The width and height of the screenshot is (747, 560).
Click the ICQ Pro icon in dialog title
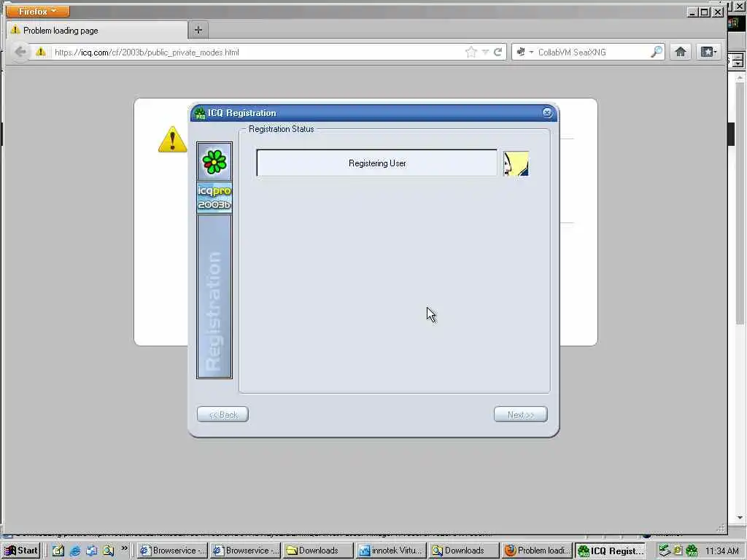tap(200, 113)
